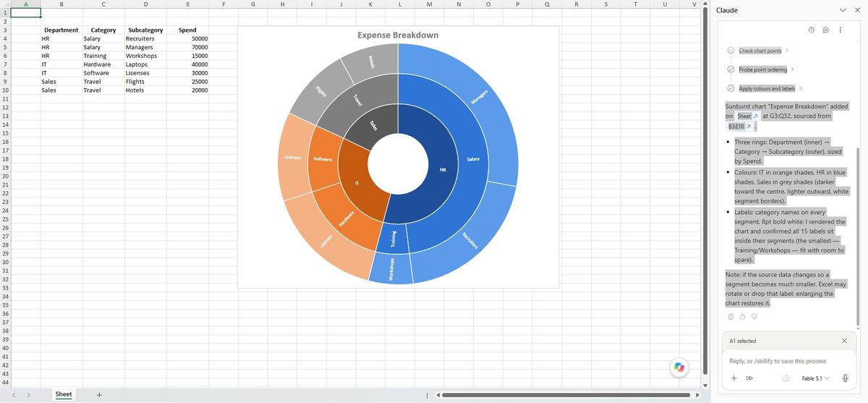
Task: Select the cell containing "Hotels"
Action: 145,90
